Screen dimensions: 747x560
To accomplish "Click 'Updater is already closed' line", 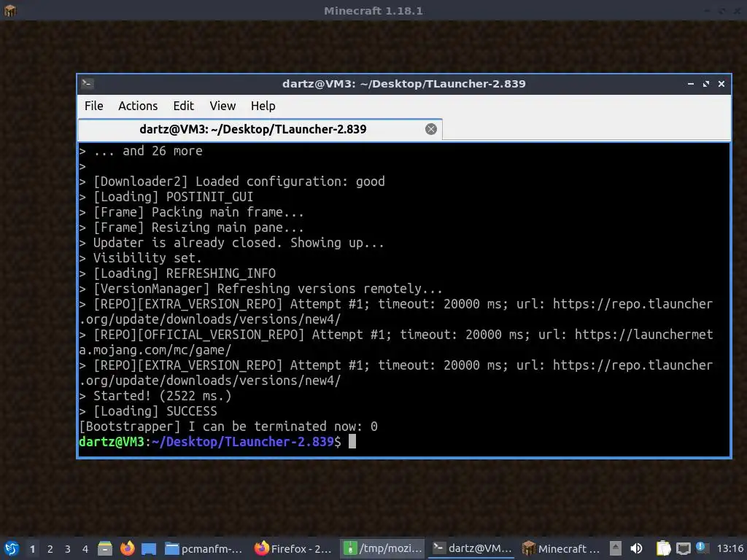I will tap(231, 242).
